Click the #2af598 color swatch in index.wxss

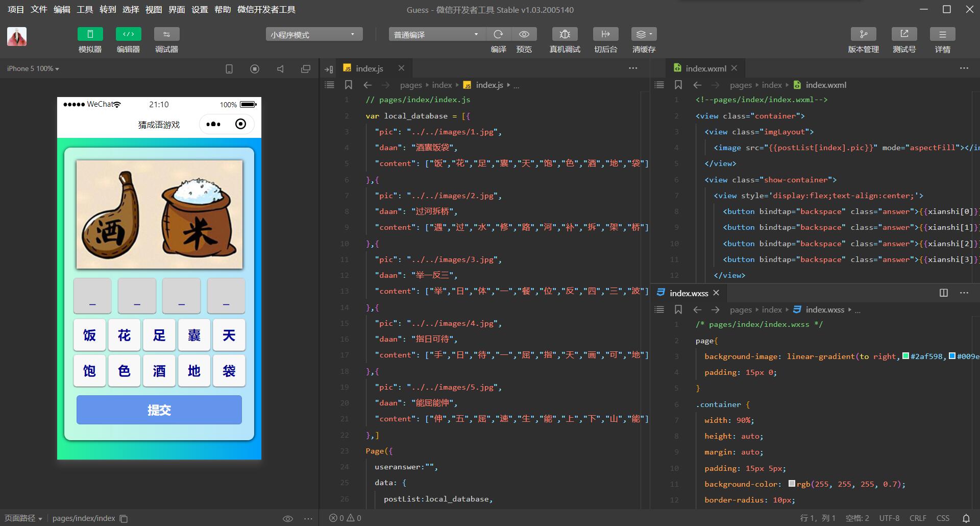click(905, 356)
